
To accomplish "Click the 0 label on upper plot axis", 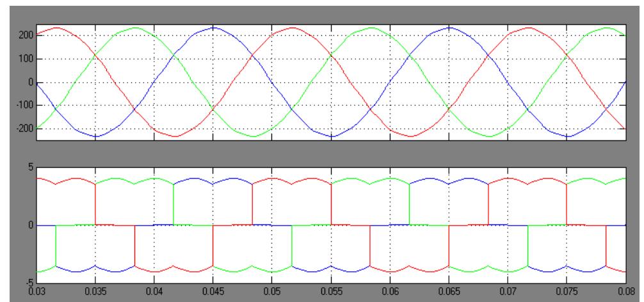I will click(31, 82).
